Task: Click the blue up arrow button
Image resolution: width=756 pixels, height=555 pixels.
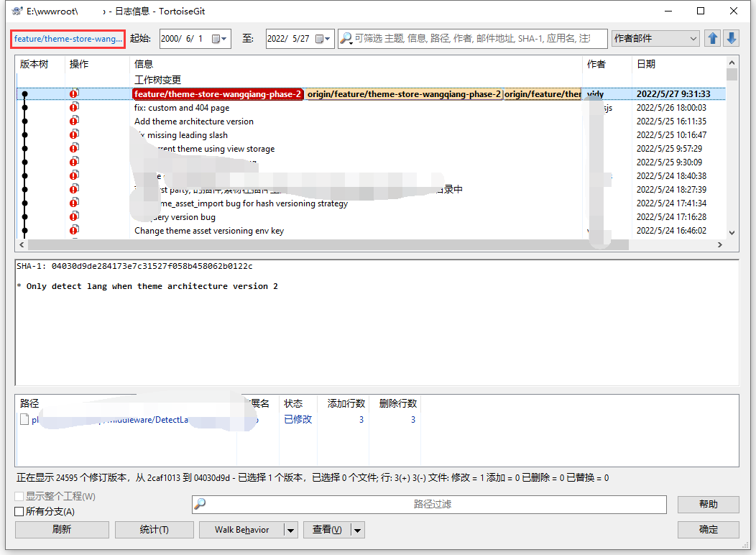Action: [x=713, y=38]
